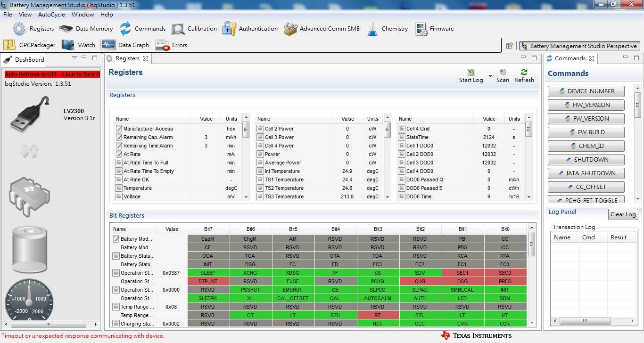Click lock icon beside Cell 2 Power
Viewport: 644px width, 343px height.
pos(260,129)
